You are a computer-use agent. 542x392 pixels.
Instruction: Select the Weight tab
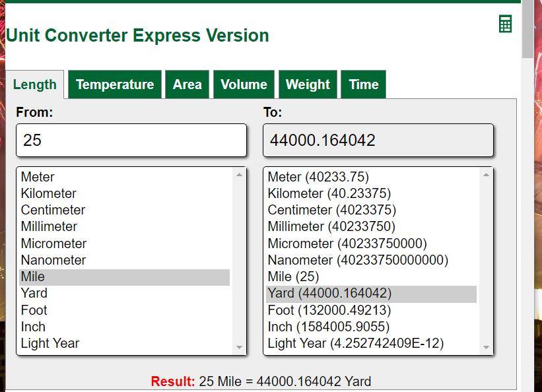pos(308,84)
